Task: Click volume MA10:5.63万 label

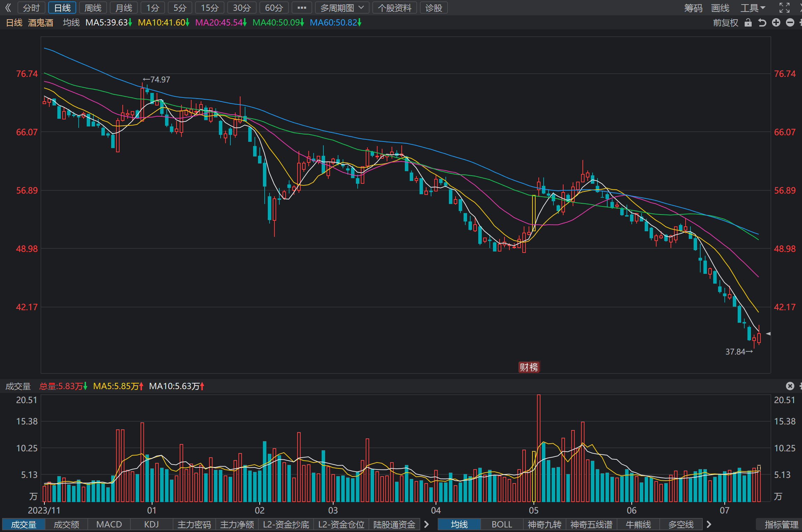Action: 177,386
